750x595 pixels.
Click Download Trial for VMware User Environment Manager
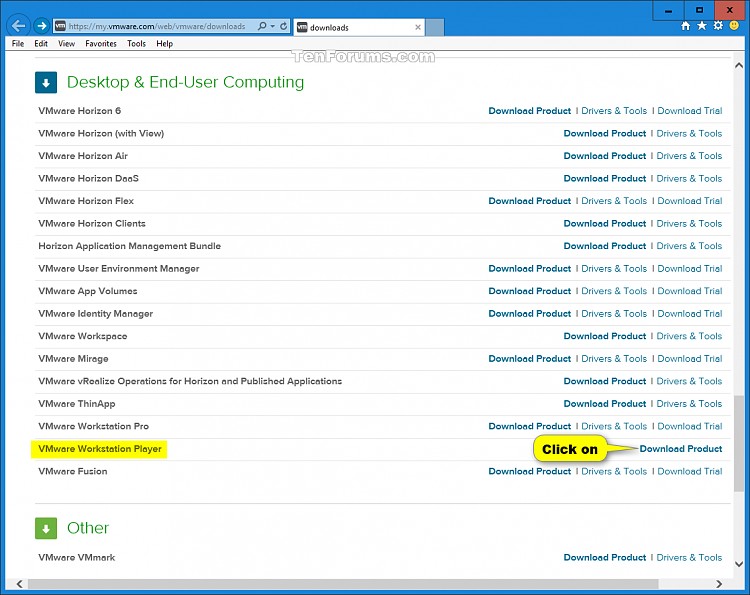pyautogui.click(x=690, y=269)
